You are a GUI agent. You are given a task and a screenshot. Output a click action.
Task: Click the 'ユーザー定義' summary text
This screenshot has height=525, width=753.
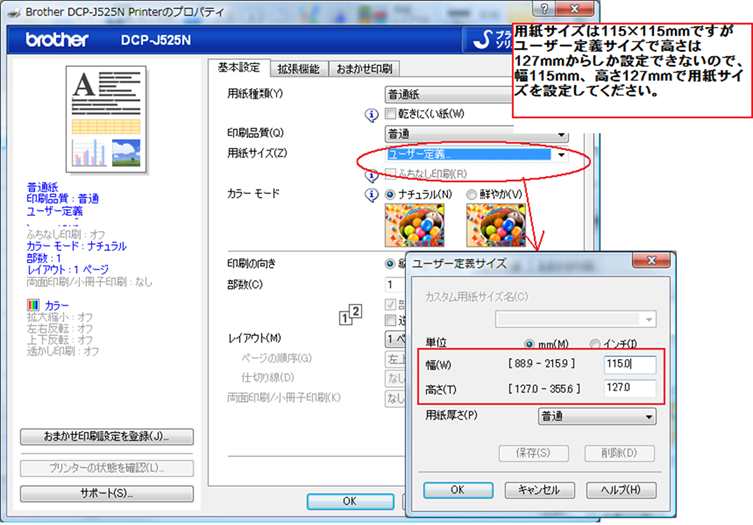click(x=54, y=211)
